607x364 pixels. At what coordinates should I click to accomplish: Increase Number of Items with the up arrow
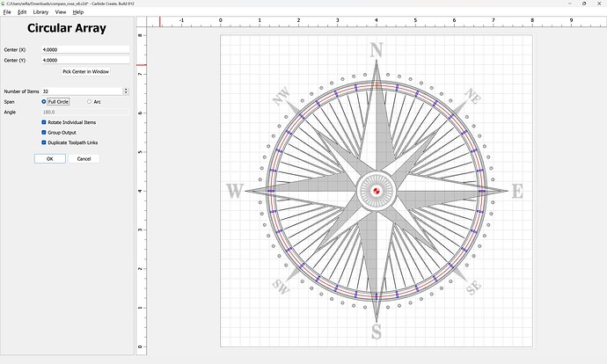pos(126,90)
